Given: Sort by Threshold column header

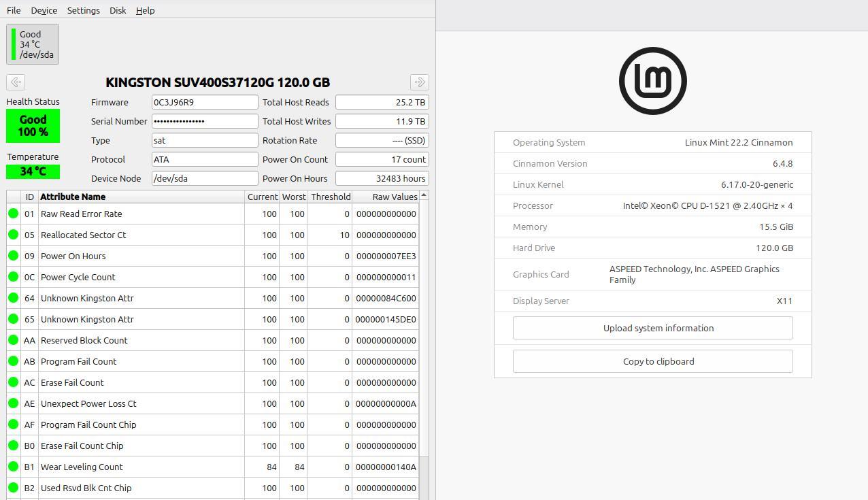Looking at the screenshot, I should click(330, 197).
